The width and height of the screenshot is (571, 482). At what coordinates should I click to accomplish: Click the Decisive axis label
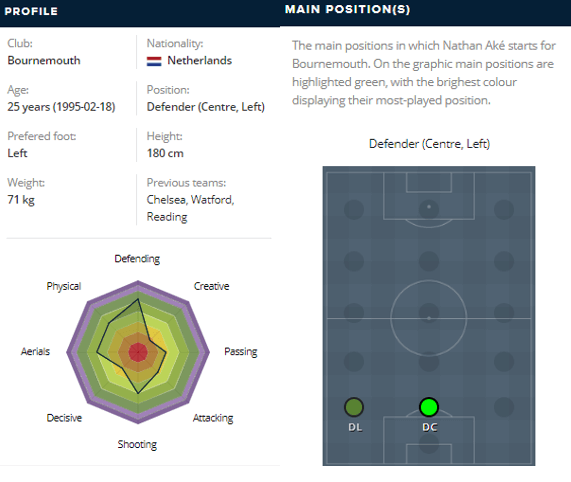[x=64, y=418]
